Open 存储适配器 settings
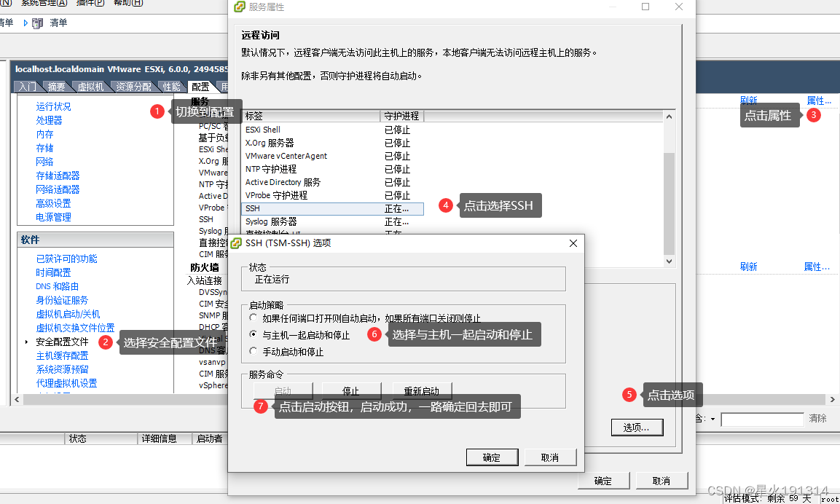Viewport: 840px width, 504px height. [58, 176]
